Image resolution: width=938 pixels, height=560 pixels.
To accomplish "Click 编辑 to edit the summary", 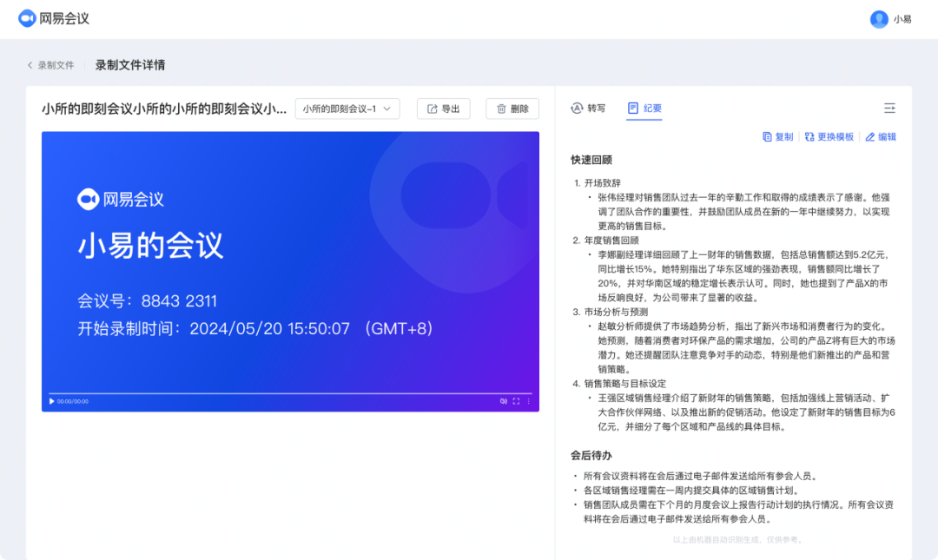I will pos(881,137).
